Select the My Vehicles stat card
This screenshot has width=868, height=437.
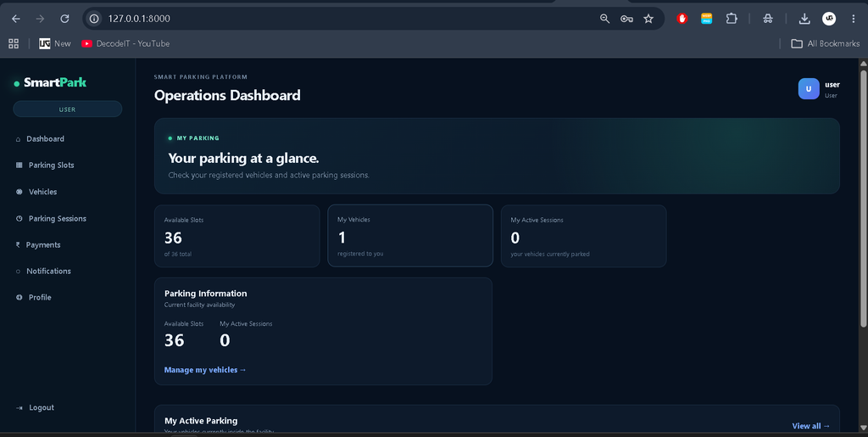pyautogui.click(x=410, y=236)
